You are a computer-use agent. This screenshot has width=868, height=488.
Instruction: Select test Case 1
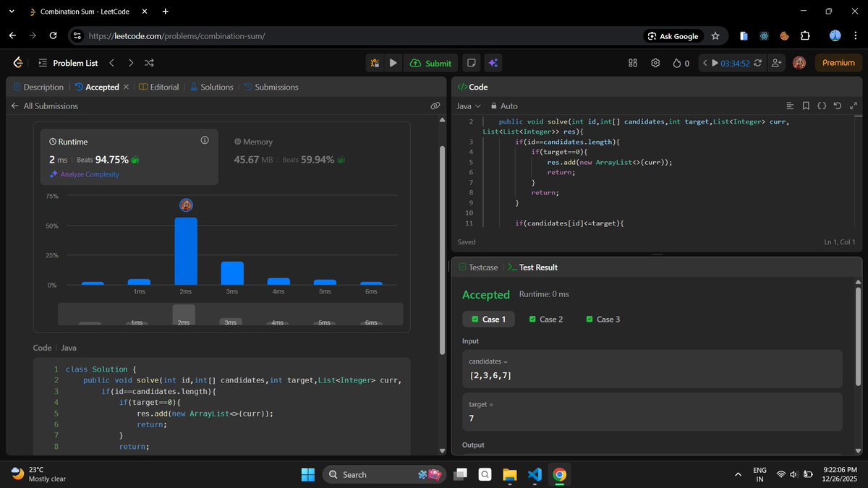[488, 319]
